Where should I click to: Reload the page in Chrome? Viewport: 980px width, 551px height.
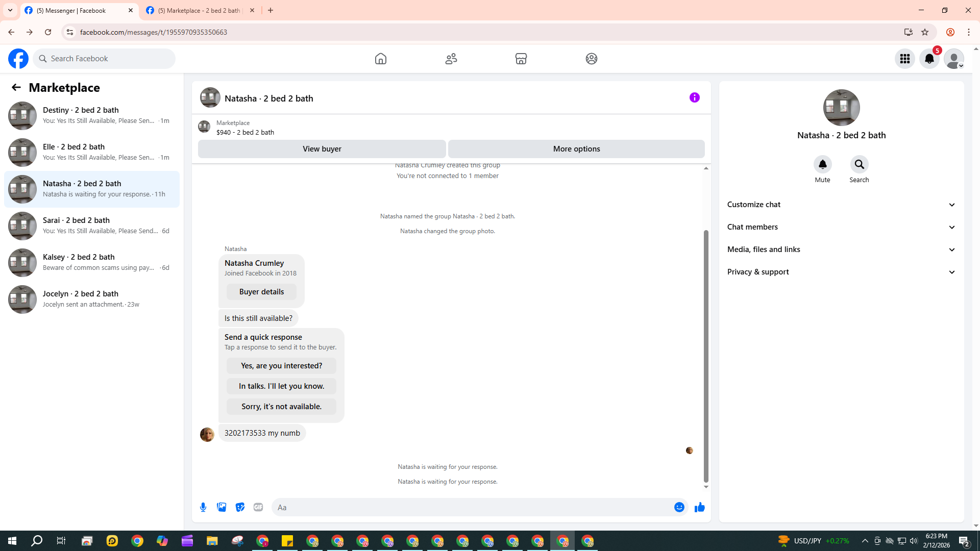48,32
